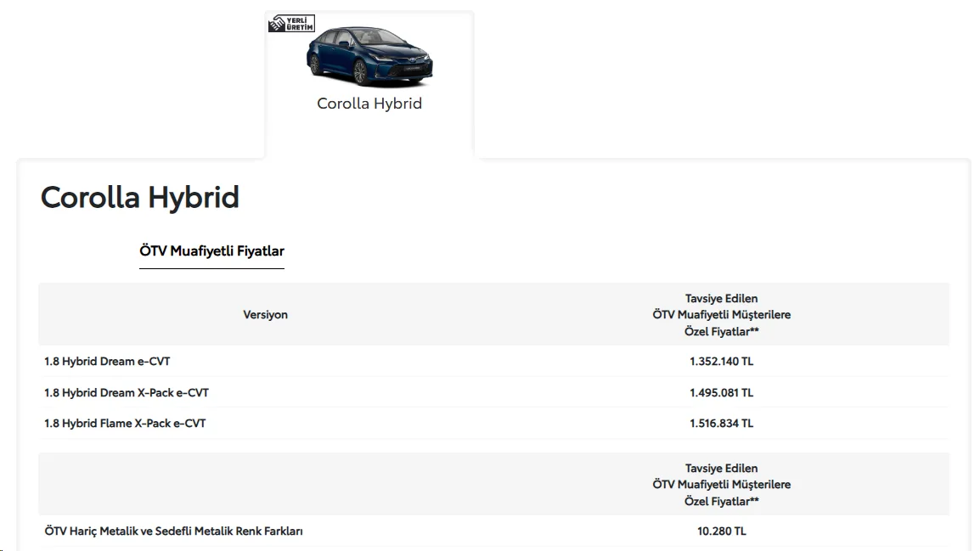Click the 10.280 TL color difference price
The image size is (980, 551).
721,531
